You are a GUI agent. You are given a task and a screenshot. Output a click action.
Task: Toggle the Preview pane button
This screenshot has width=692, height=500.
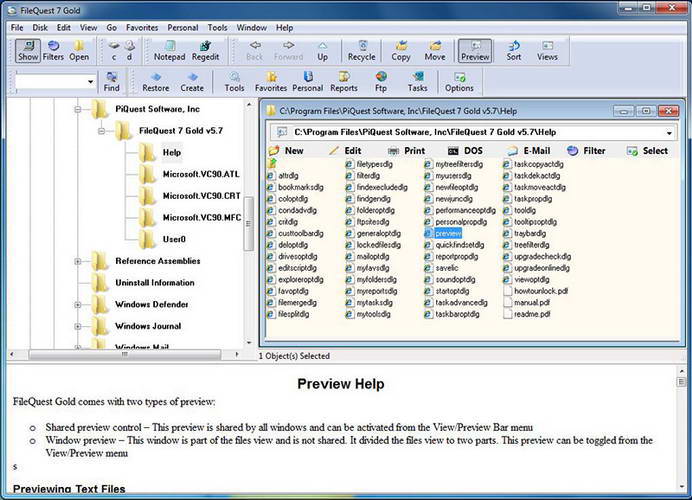475,50
